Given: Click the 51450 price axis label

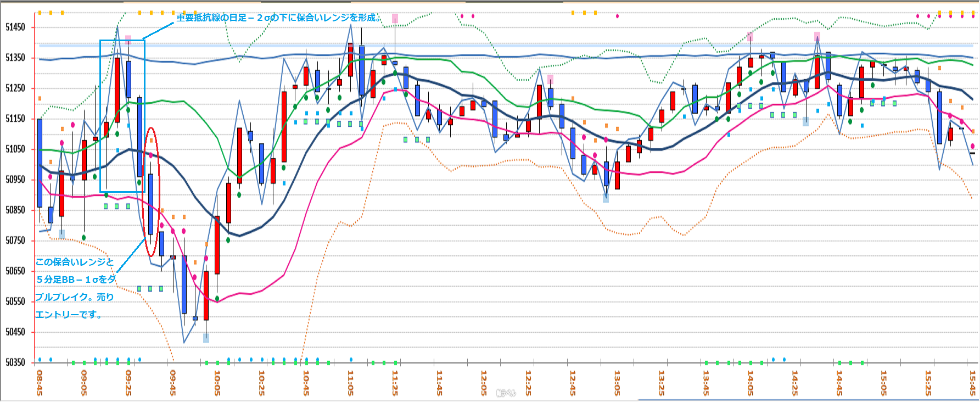Looking at the screenshot, I should (x=15, y=27).
